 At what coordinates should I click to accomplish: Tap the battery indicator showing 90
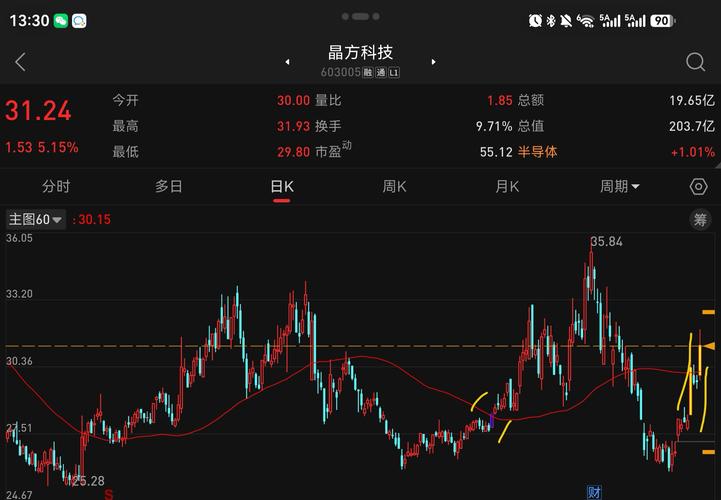(663, 21)
